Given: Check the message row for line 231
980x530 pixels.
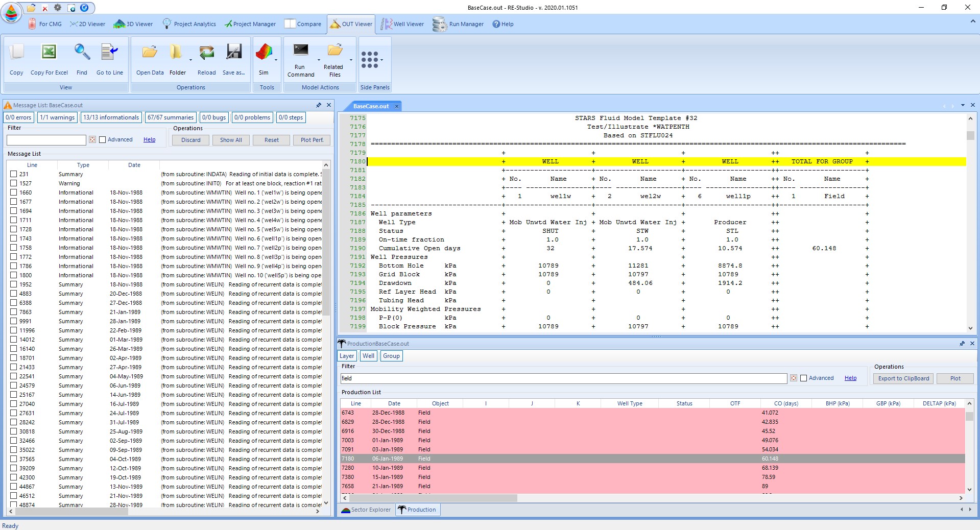Looking at the screenshot, I should 14,174.
